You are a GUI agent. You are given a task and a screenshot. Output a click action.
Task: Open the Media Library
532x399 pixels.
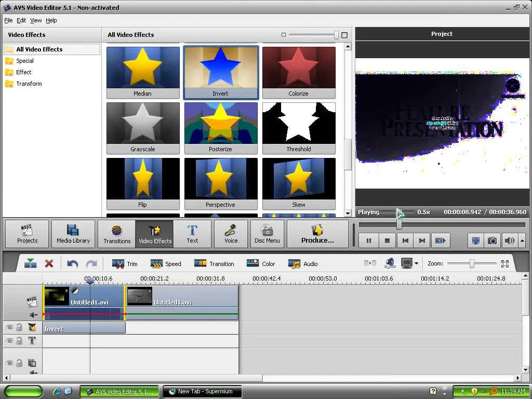tap(73, 234)
